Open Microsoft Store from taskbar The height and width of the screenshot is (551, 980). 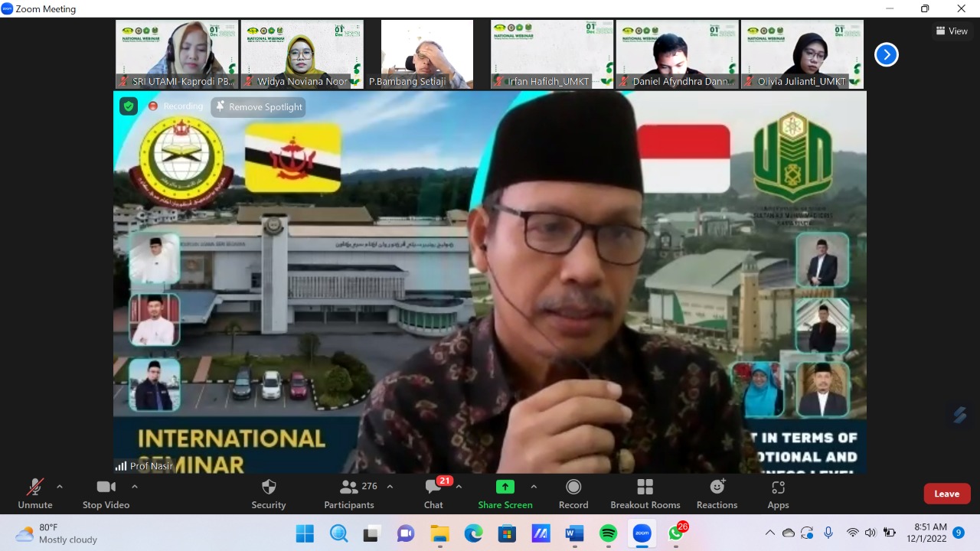[x=507, y=533]
